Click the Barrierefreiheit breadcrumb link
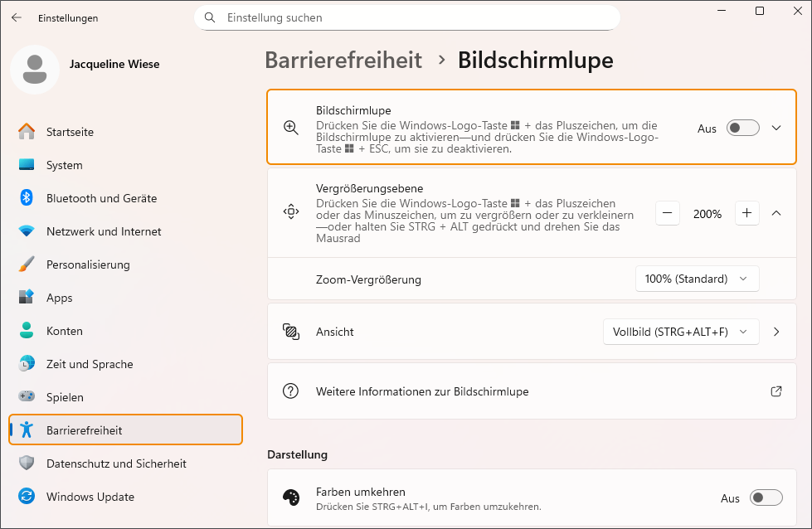The width and height of the screenshot is (812, 529). [x=343, y=61]
